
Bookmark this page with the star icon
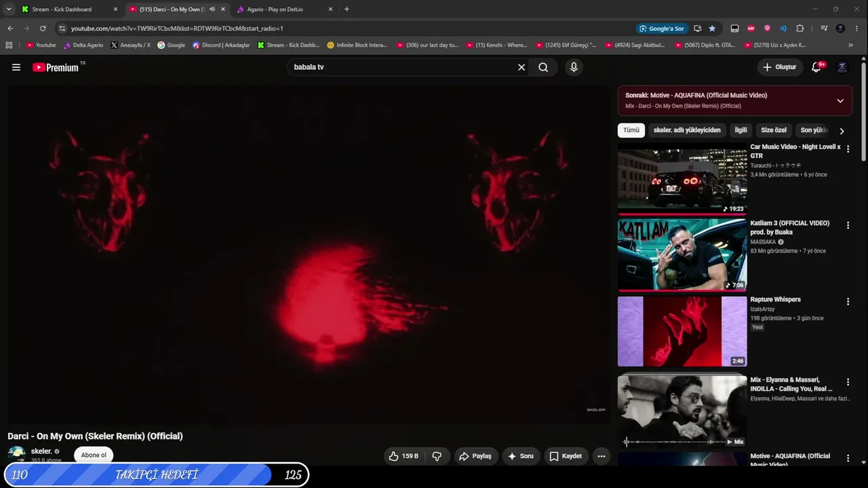click(712, 28)
